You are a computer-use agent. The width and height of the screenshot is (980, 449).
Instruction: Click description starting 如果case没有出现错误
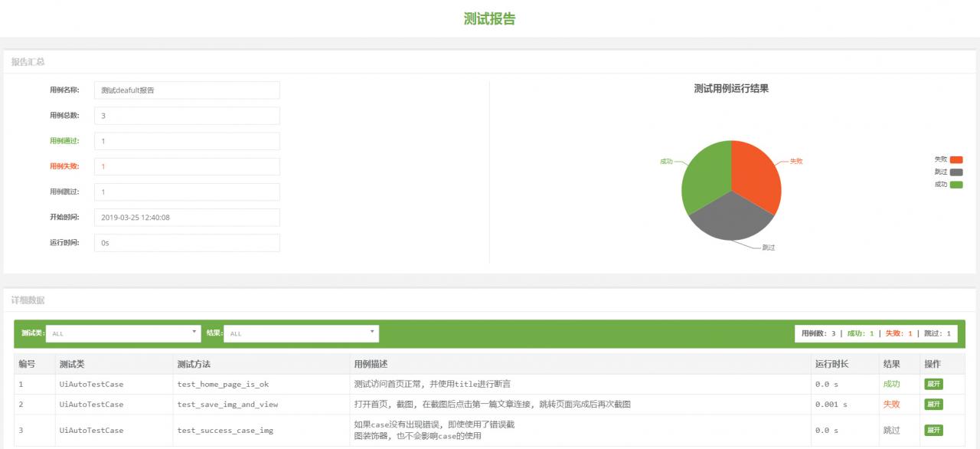point(434,430)
